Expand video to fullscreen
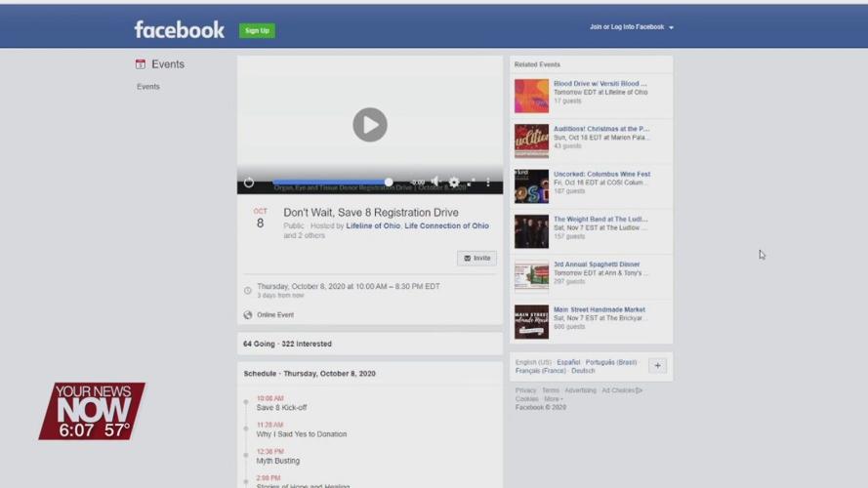868x488 pixels. 472,183
